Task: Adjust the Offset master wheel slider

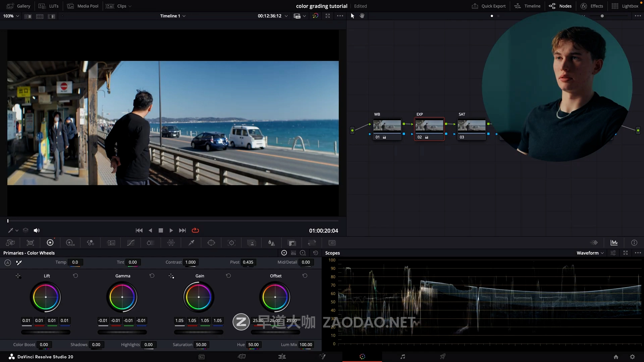Action: click(275, 332)
